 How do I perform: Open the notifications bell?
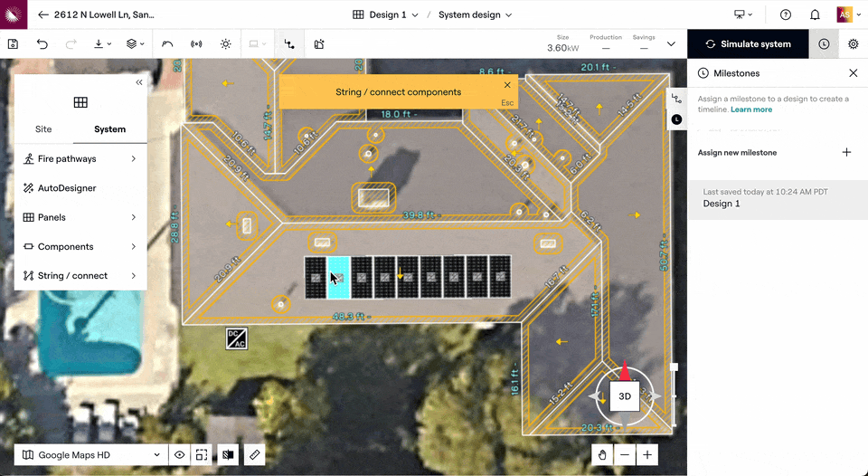pyautogui.click(x=815, y=14)
